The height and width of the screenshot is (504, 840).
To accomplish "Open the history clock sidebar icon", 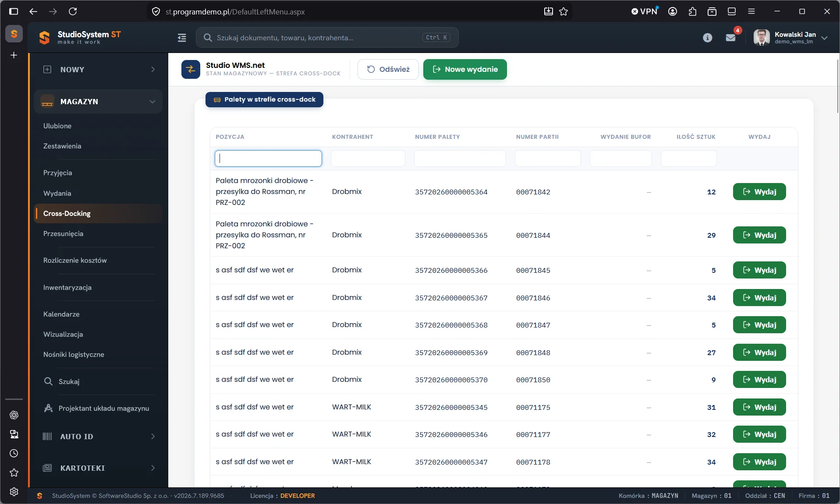I will (14, 453).
